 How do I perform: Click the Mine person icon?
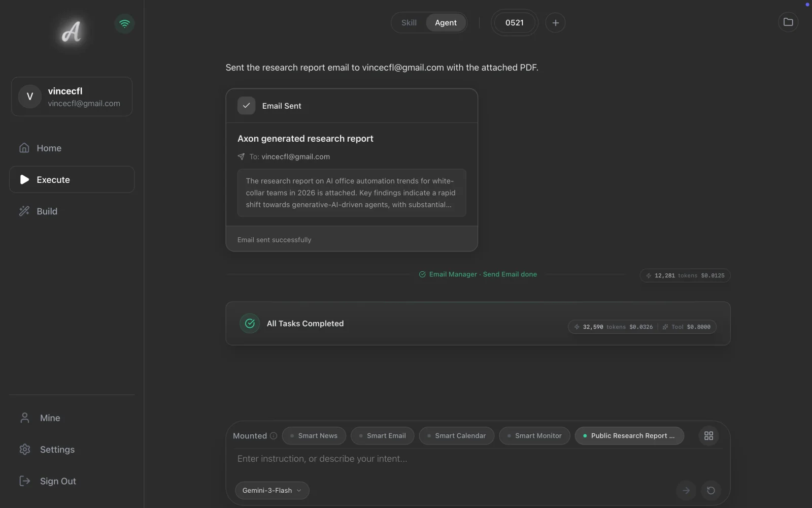click(x=24, y=418)
